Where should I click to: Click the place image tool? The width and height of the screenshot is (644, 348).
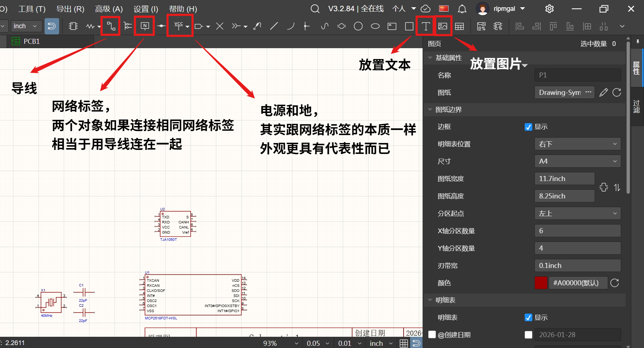coord(443,26)
